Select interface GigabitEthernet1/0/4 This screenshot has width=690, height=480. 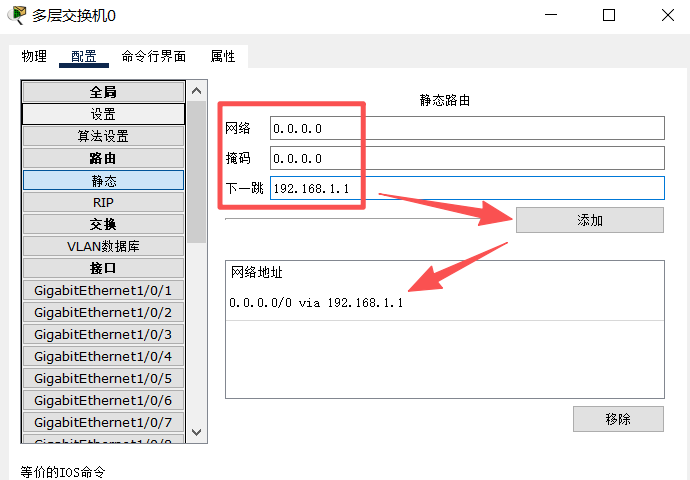[x=103, y=356]
